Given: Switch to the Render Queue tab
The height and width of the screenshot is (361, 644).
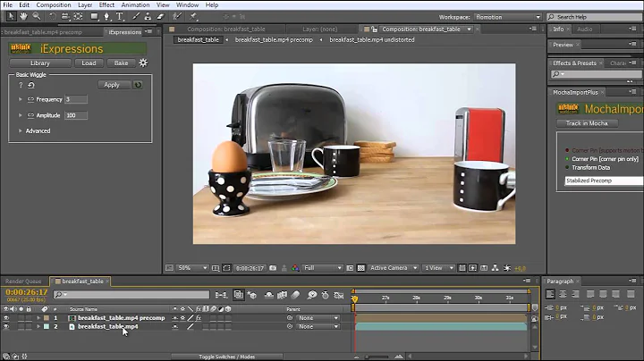Looking at the screenshot, I should tap(23, 281).
